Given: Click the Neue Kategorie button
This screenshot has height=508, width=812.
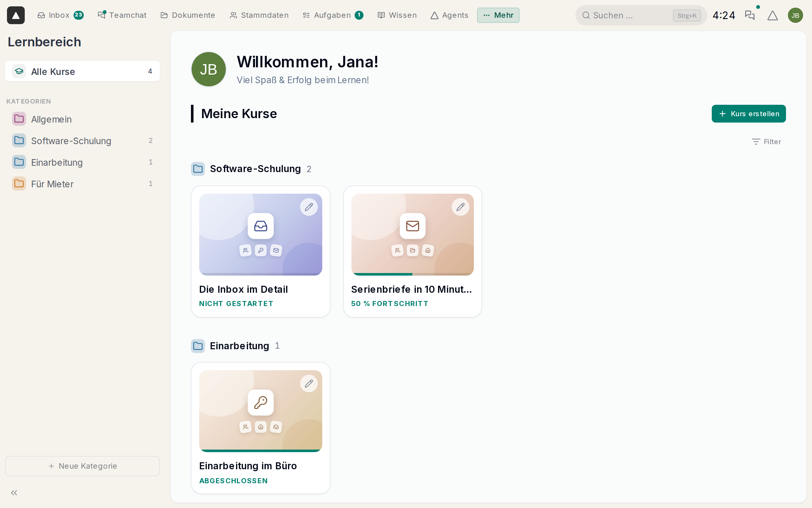Looking at the screenshot, I should pos(82,466).
